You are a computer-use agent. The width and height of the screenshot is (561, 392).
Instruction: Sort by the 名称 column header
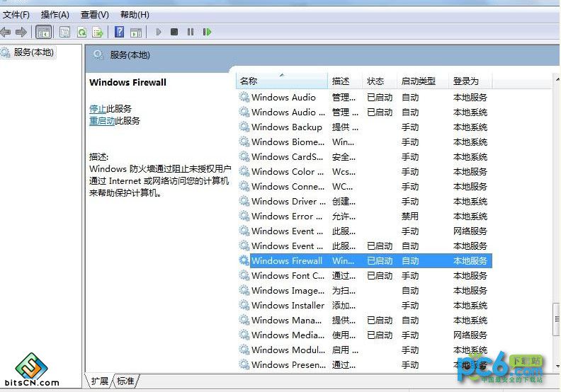coord(282,81)
